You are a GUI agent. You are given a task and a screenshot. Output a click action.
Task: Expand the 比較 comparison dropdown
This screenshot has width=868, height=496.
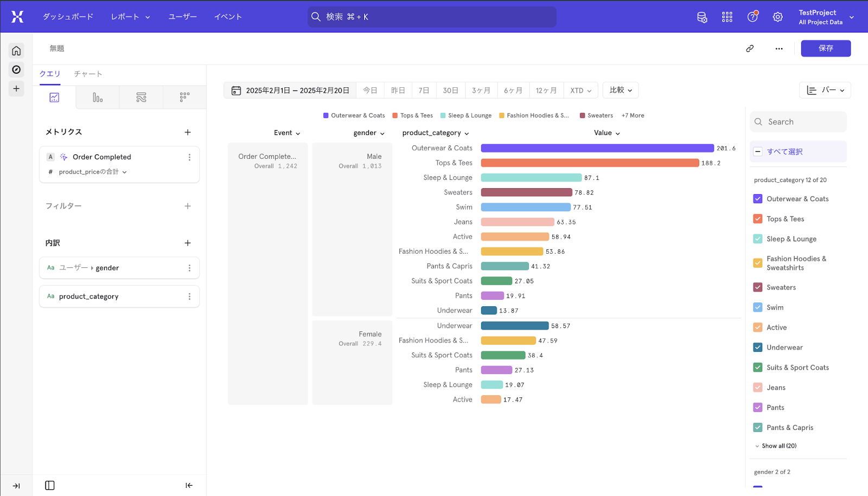click(x=620, y=90)
